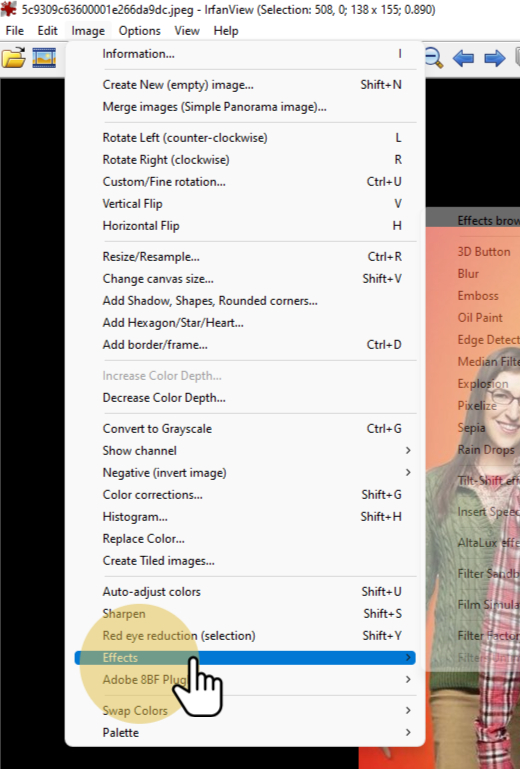The height and width of the screenshot is (769, 520).
Task: Open the View menu
Action: click(187, 31)
